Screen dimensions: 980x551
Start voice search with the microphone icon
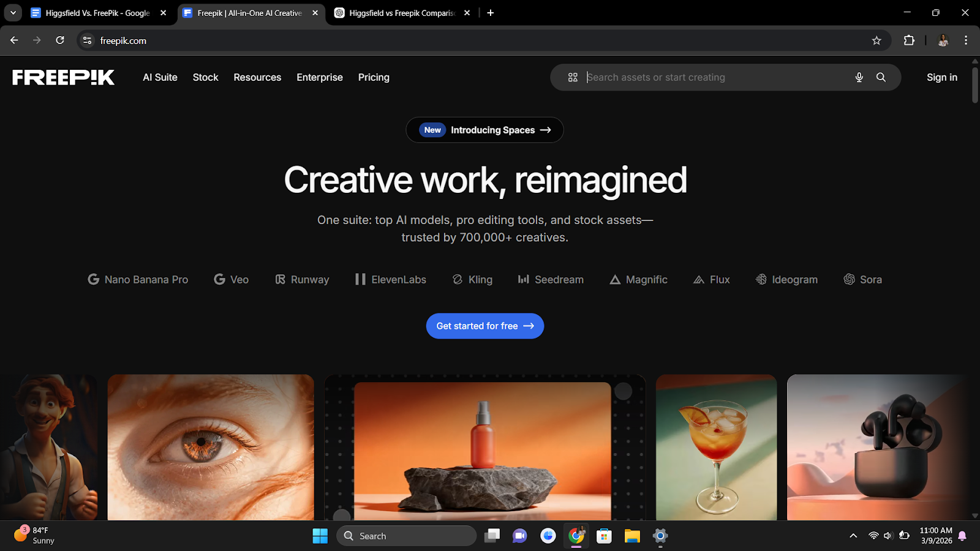click(859, 77)
